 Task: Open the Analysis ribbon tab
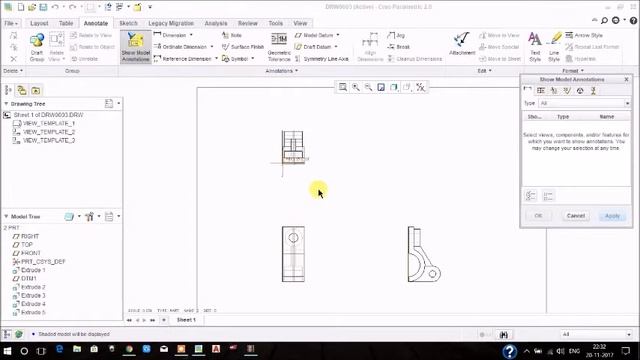(216, 23)
